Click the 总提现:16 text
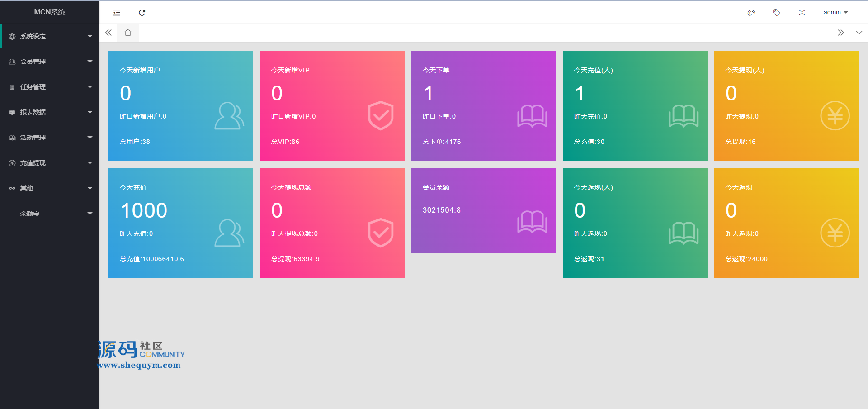This screenshot has width=868, height=409. click(741, 142)
